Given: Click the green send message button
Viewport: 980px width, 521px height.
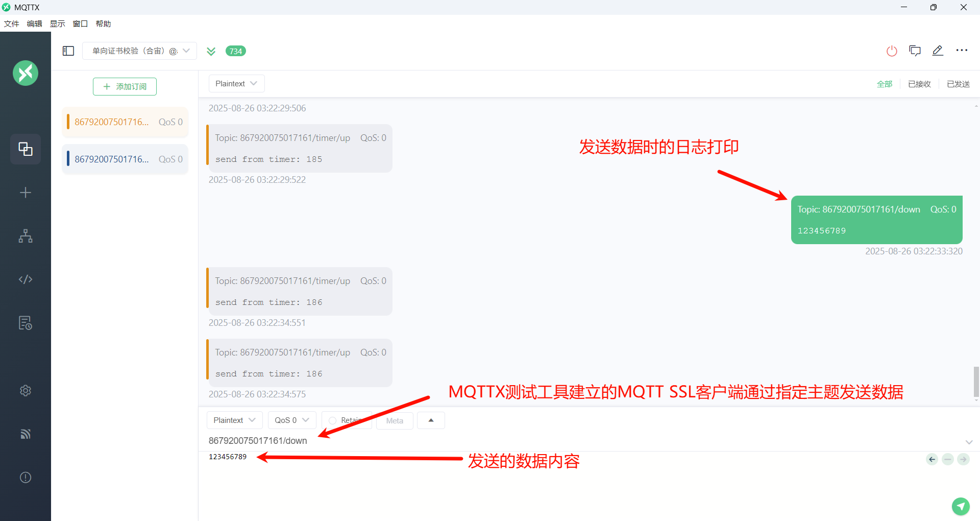Looking at the screenshot, I should [961, 506].
